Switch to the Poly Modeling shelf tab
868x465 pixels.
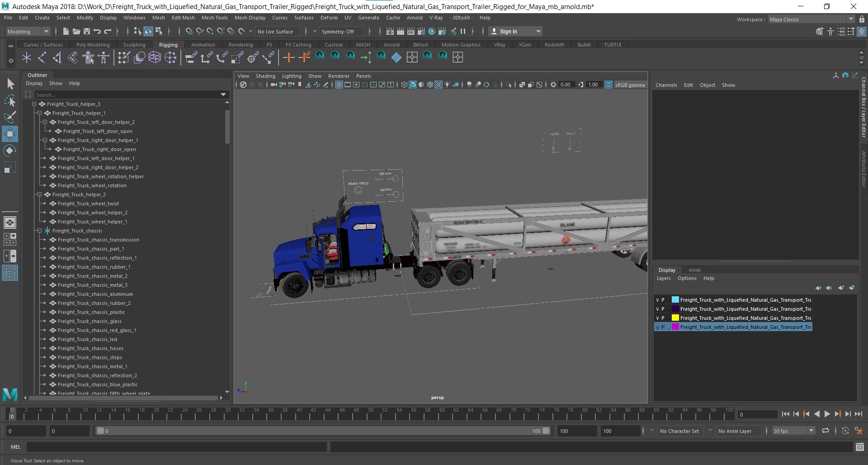click(93, 45)
